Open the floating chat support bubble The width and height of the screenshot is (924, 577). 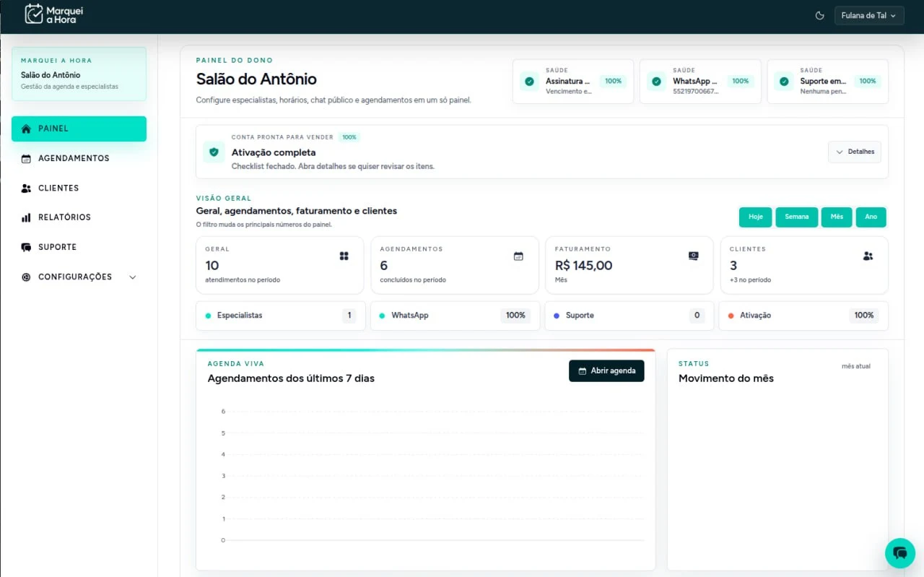[899, 553]
